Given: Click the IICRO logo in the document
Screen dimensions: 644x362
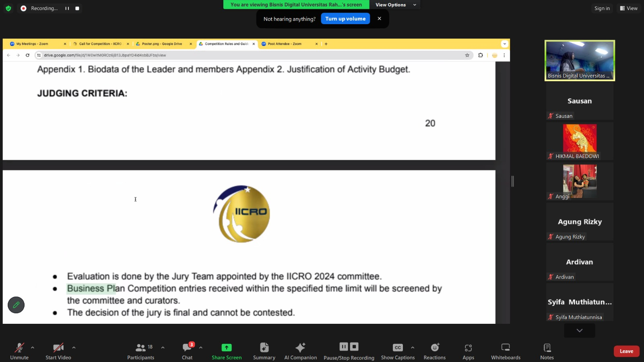Looking at the screenshot, I should click(x=242, y=214).
